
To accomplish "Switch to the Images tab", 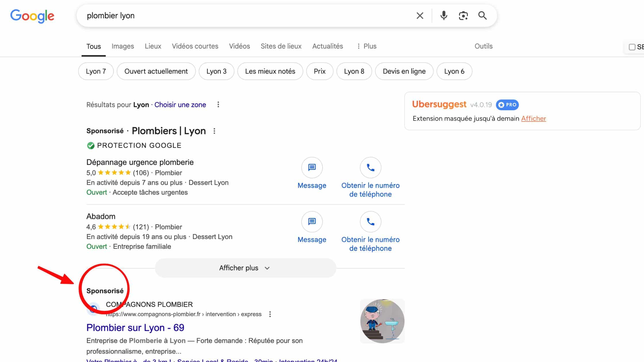I will [123, 46].
